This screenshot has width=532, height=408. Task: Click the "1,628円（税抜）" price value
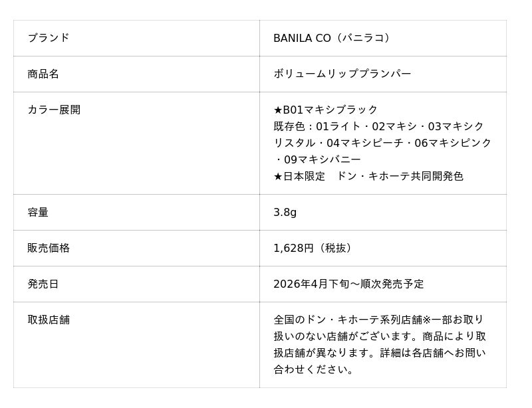(315, 248)
